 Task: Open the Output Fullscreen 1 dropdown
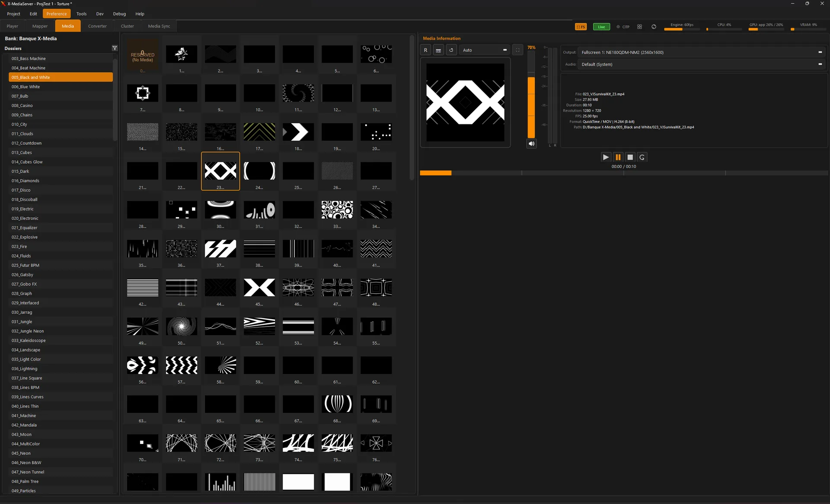(702, 52)
